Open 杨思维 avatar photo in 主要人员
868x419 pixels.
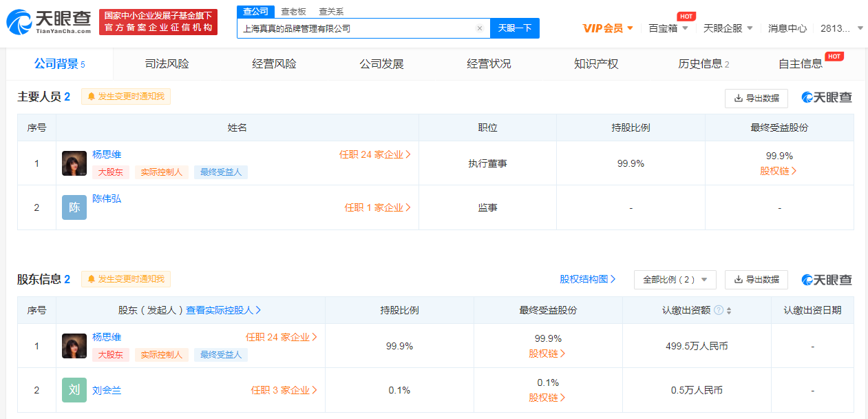(x=74, y=163)
